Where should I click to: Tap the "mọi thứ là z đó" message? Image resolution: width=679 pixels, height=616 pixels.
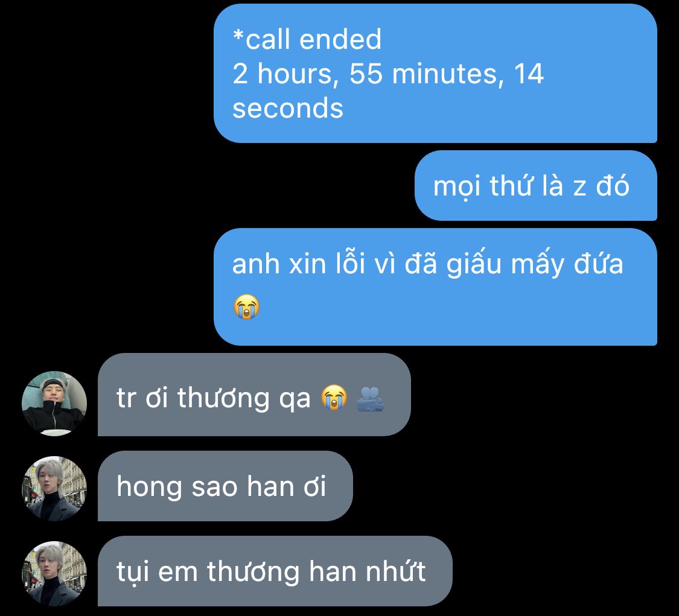pos(536,185)
